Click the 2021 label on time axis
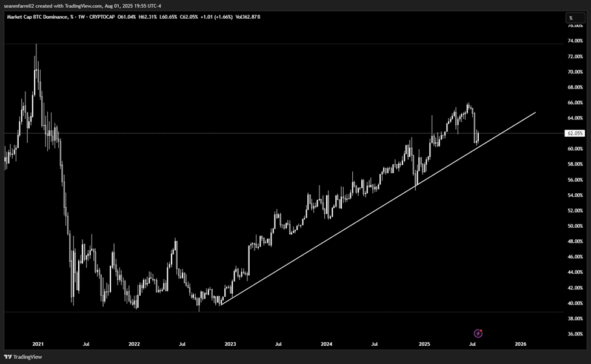Viewport: 591px width, 364px height. [38, 344]
